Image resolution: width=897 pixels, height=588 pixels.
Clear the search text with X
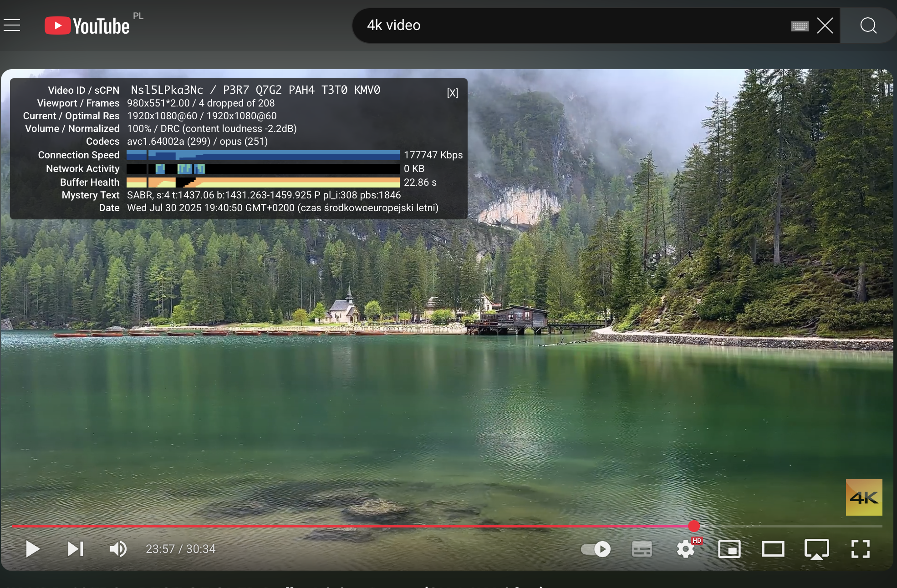point(825,25)
